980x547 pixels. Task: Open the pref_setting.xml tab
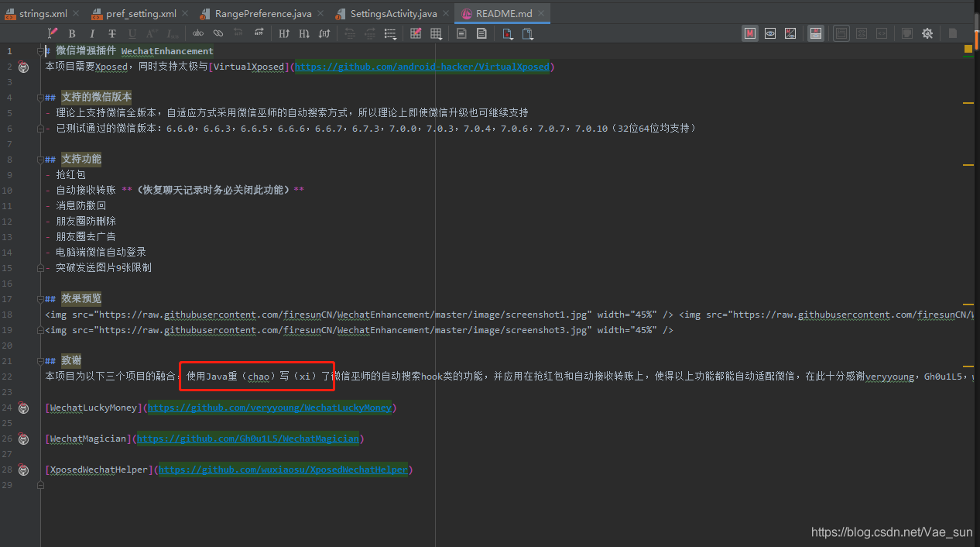click(x=141, y=13)
